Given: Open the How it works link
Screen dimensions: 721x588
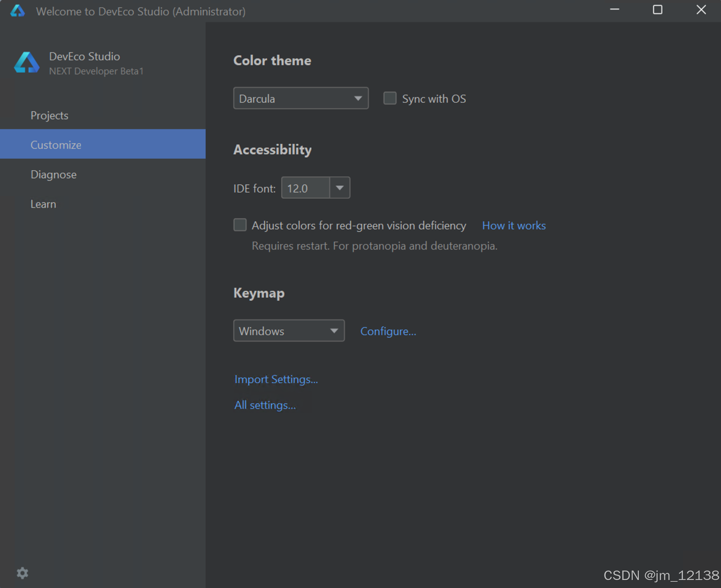Looking at the screenshot, I should [514, 226].
